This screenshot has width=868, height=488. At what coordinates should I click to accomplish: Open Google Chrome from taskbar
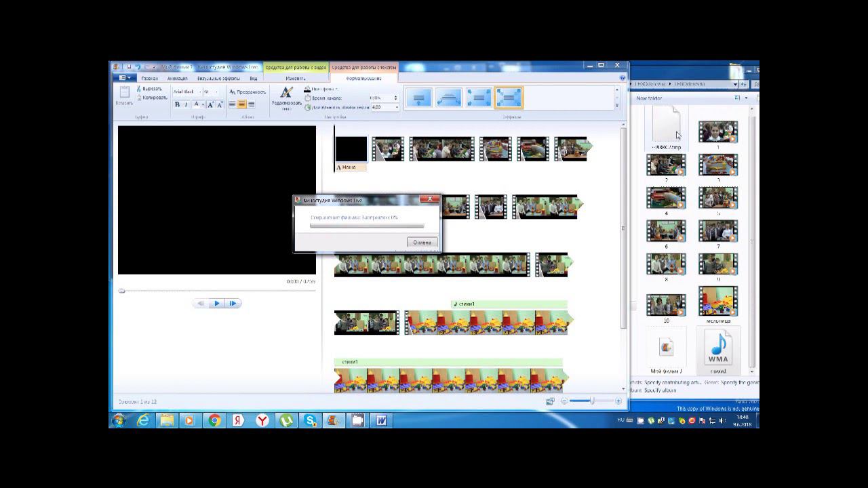pos(214,420)
